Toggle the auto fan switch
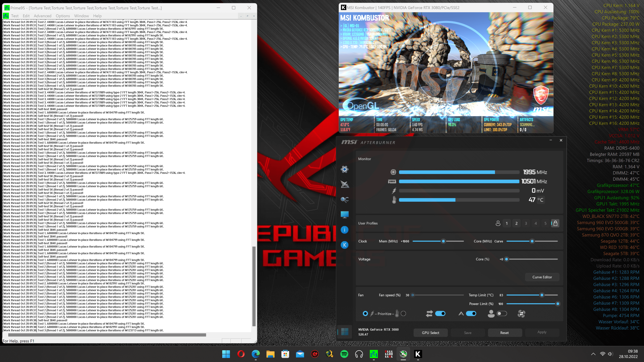Viewport: 644px width, 362px height. pos(471,314)
